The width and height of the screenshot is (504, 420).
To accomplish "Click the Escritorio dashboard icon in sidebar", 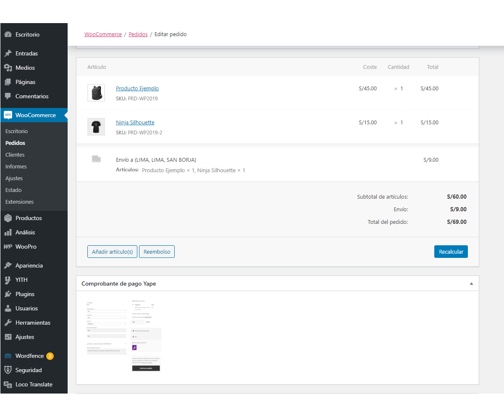I will [8, 34].
